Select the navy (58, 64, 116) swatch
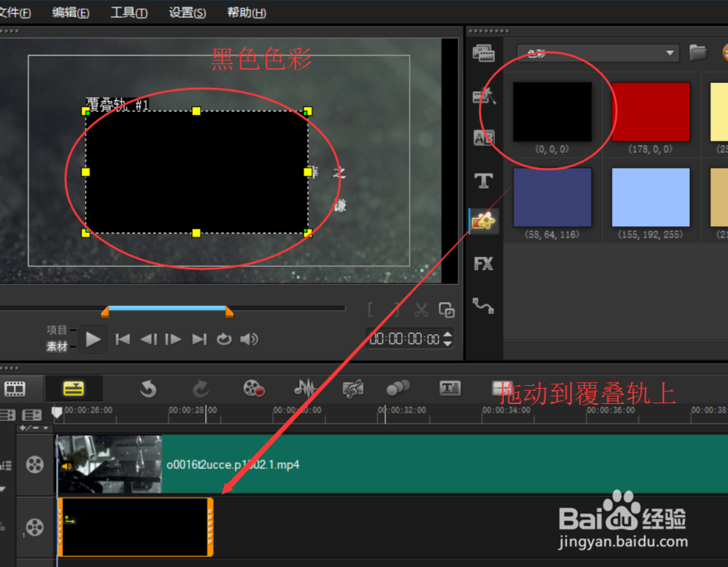 coord(552,197)
